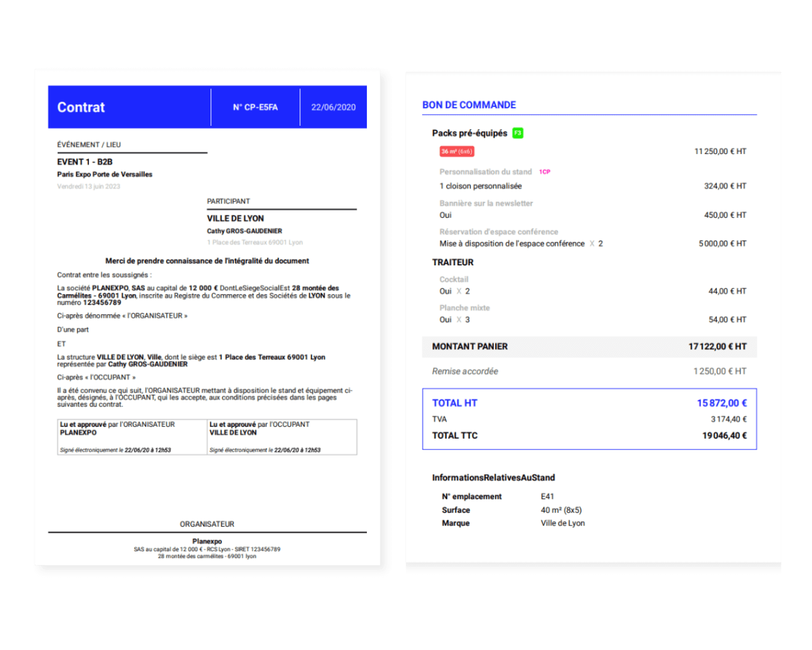This screenshot has height=650, width=812.
Task: Click the 1 cloison personnalisée line
Action: [x=481, y=186]
